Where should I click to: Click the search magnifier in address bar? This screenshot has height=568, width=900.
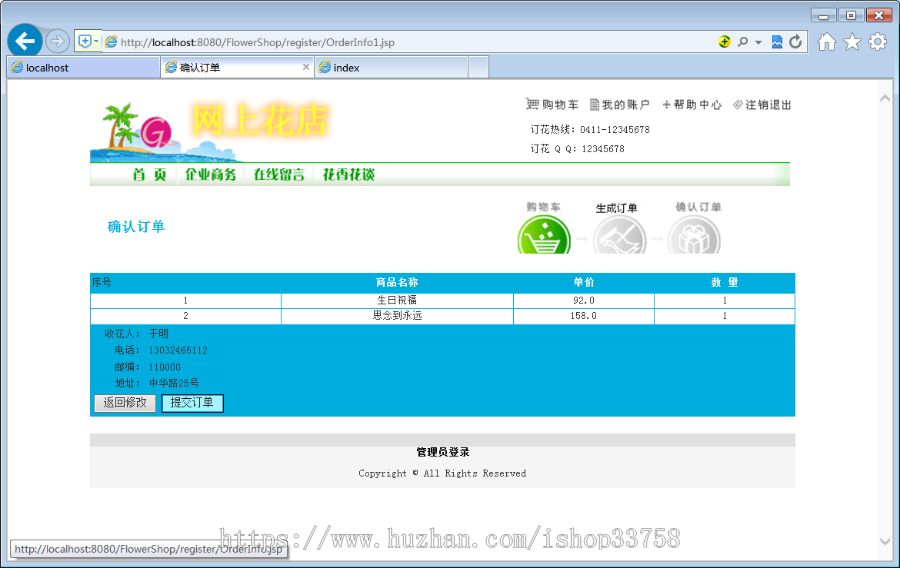tap(743, 42)
